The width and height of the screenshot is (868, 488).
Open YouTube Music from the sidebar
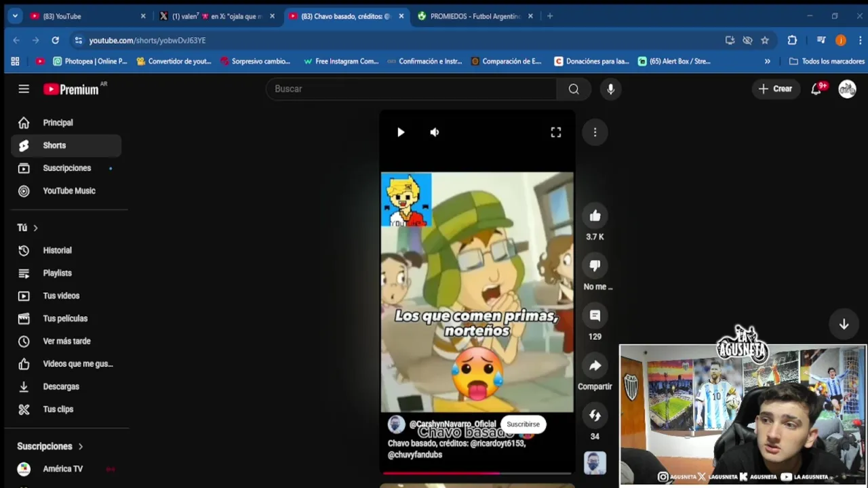pyautogui.click(x=66, y=190)
